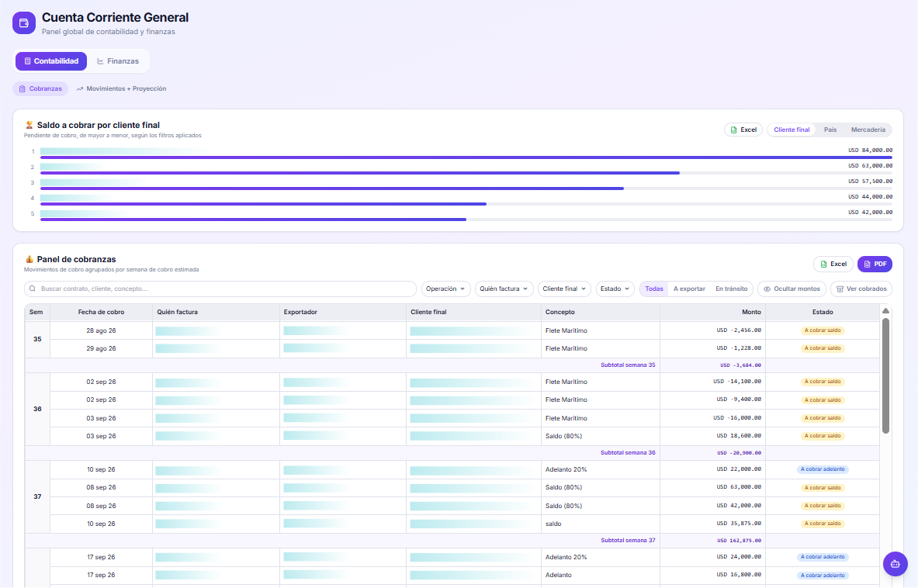918x588 pixels.
Task: Switch Saldo chart grouping to País
Action: coord(830,130)
